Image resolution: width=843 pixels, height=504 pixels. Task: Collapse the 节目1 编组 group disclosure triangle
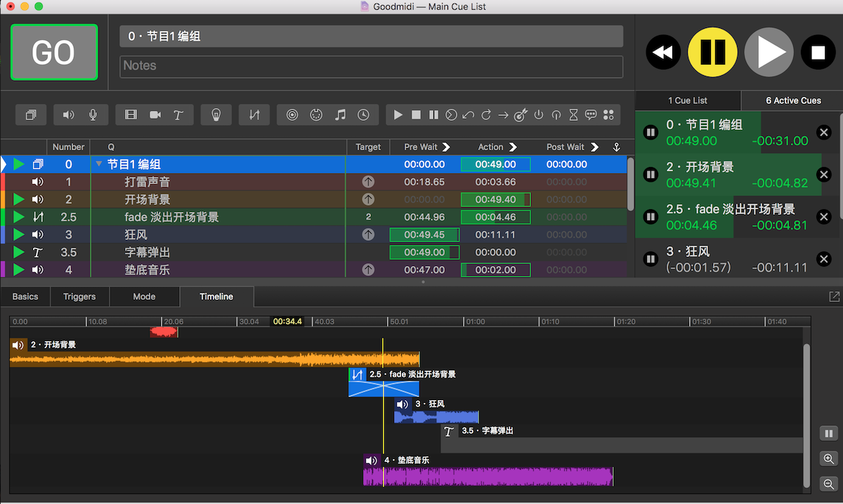click(99, 164)
